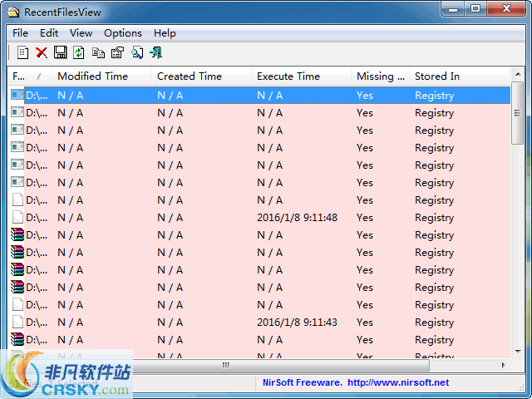The width and height of the screenshot is (532, 399).
Task: Click the http://www.nirsoft.net status bar link
Action: [398, 382]
